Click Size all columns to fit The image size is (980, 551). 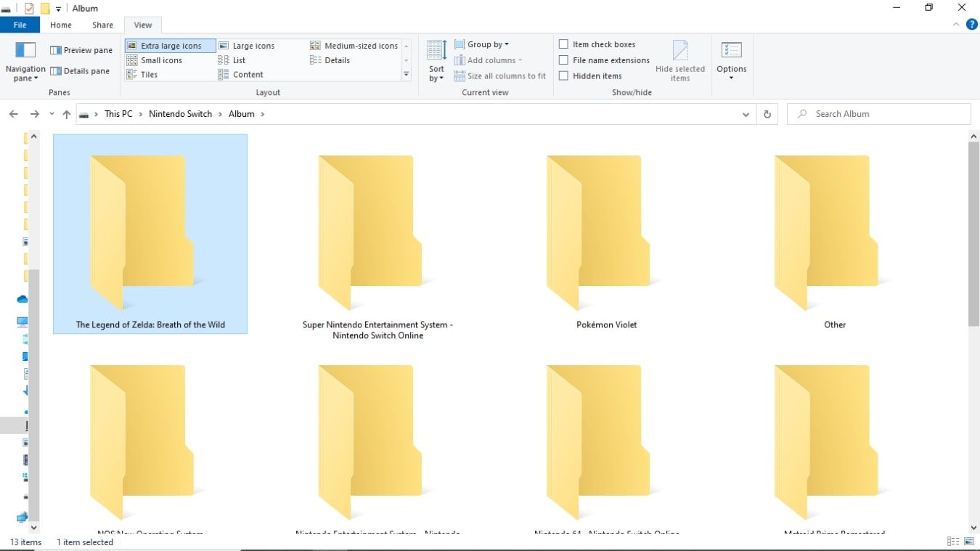[499, 75]
